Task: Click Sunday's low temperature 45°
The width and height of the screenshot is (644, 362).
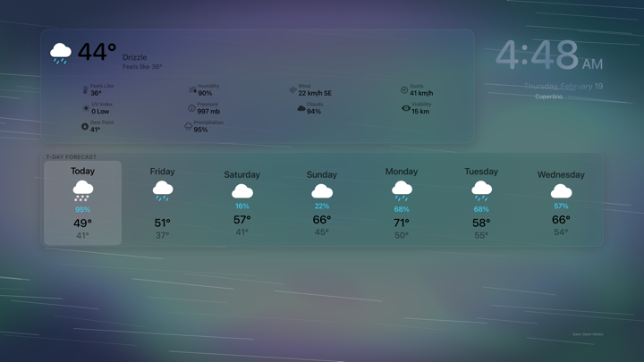Action: click(322, 232)
